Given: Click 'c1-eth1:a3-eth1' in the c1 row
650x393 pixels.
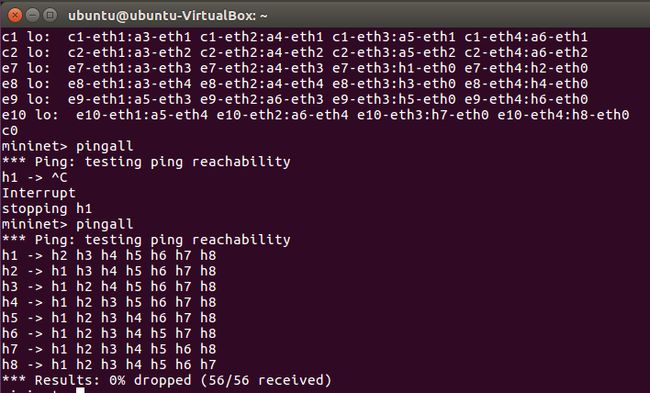Looking at the screenshot, I should (129, 37).
